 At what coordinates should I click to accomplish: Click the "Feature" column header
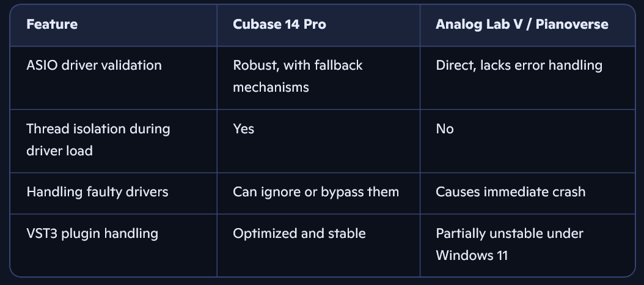pos(52,25)
